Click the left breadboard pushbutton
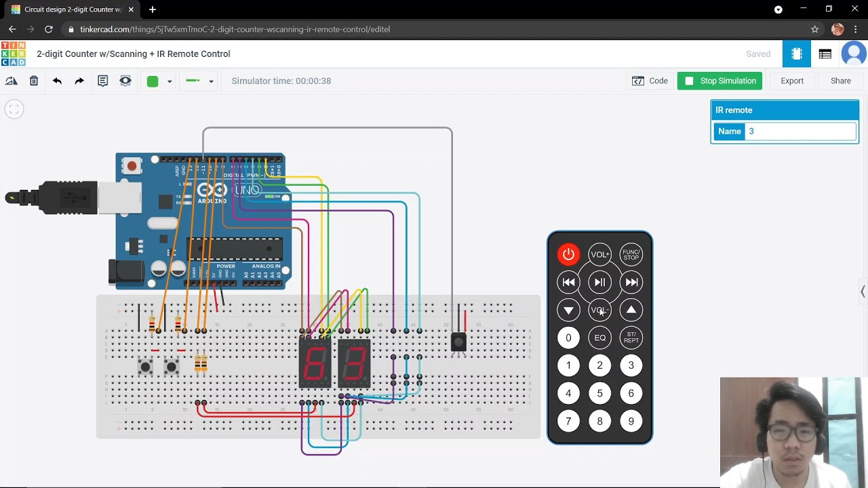868x488 pixels. tap(145, 367)
